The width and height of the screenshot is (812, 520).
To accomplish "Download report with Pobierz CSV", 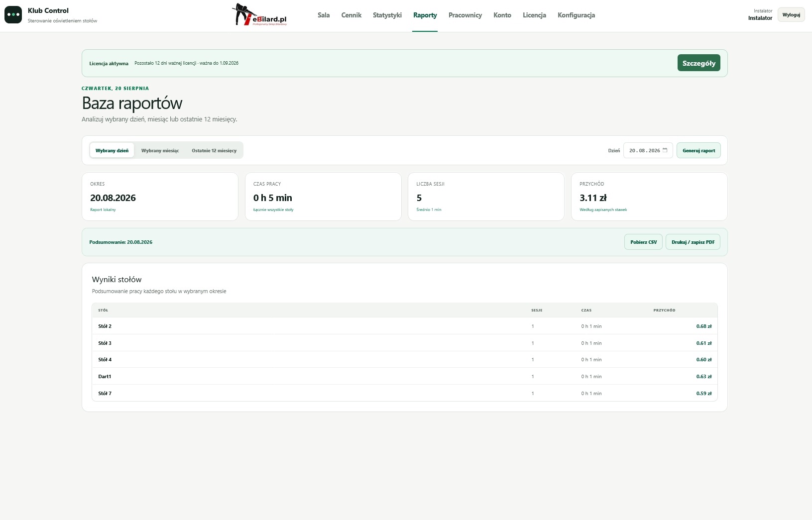I will [643, 242].
